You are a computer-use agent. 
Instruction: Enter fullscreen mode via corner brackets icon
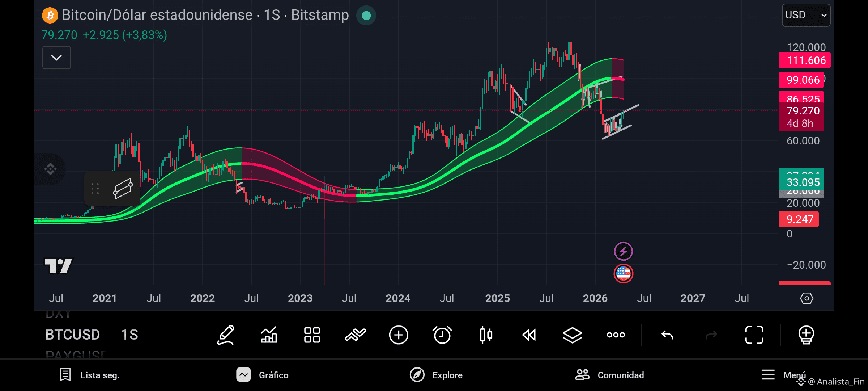(754, 335)
